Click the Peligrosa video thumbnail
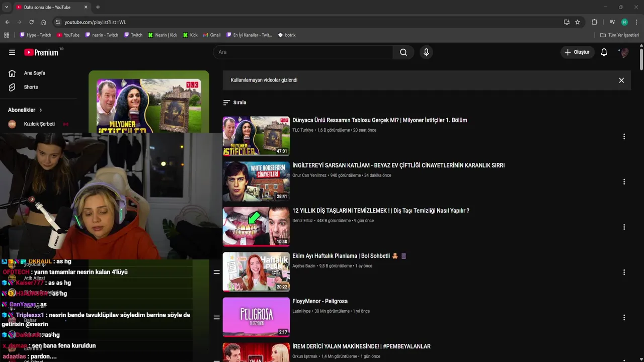The width and height of the screenshot is (644, 362). coord(256,317)
